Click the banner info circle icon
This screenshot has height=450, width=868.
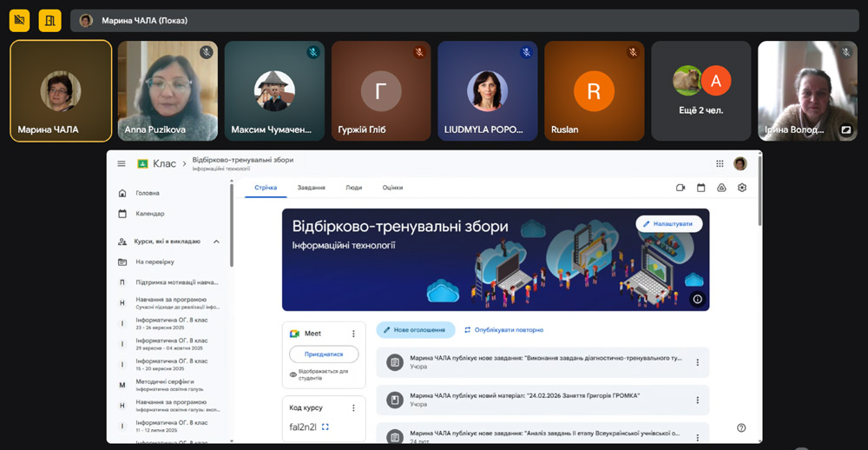click(x=698, y=299)
